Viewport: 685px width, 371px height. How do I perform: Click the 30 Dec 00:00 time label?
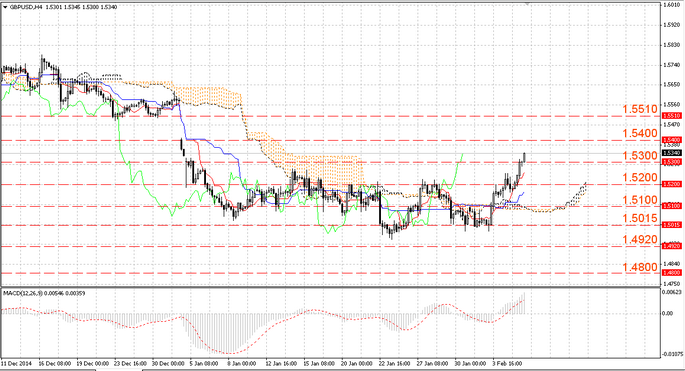tap(168, 364)
